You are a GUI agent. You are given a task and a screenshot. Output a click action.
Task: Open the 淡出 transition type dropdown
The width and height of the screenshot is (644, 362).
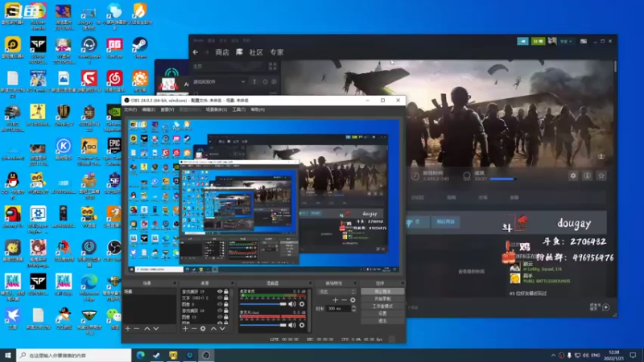coord(336,291)
